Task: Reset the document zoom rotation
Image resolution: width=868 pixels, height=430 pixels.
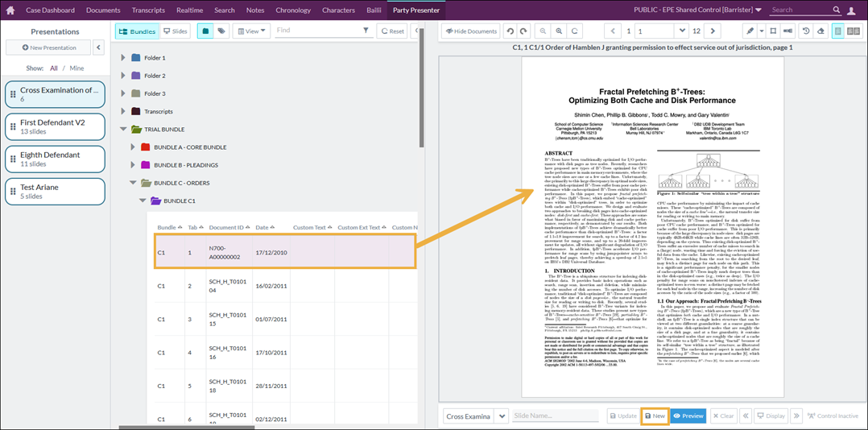Action: [575, 31]
